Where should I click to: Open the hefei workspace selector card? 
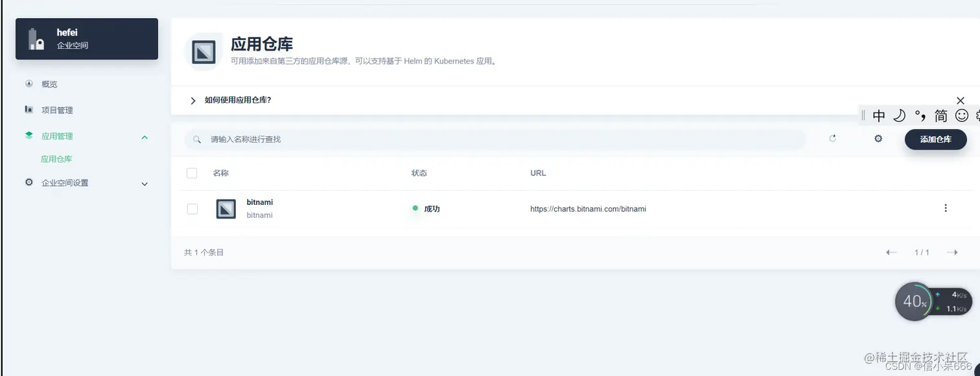87,39
